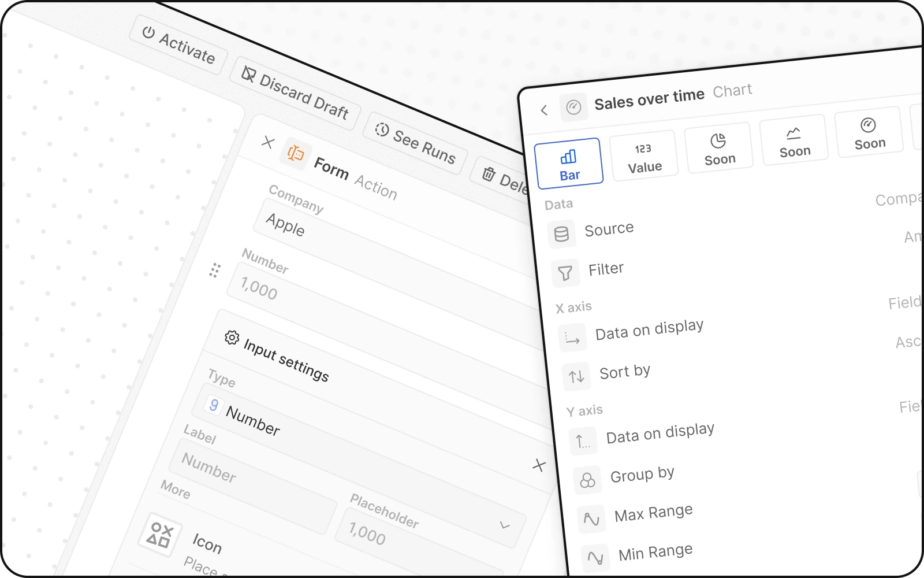This screenshot has height=578, width=924.
Task: Expand the chevron in the More row
Action: pos(505,525)
